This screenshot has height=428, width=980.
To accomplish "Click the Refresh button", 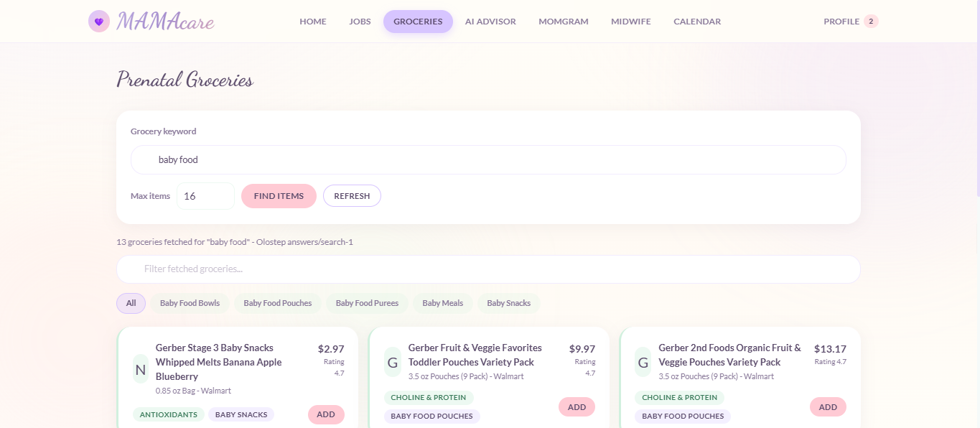I will tap(352, 196).
